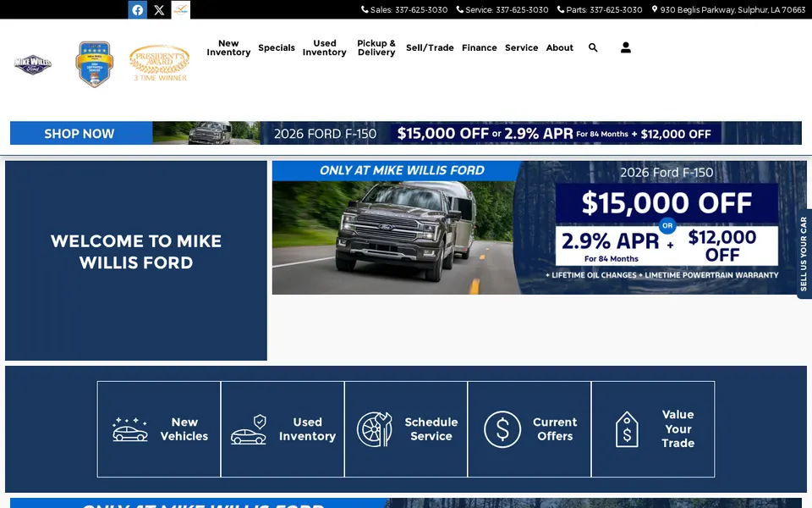Open the Sell Us Your Car side tab

pyautogui.click(x=804, y=253)
